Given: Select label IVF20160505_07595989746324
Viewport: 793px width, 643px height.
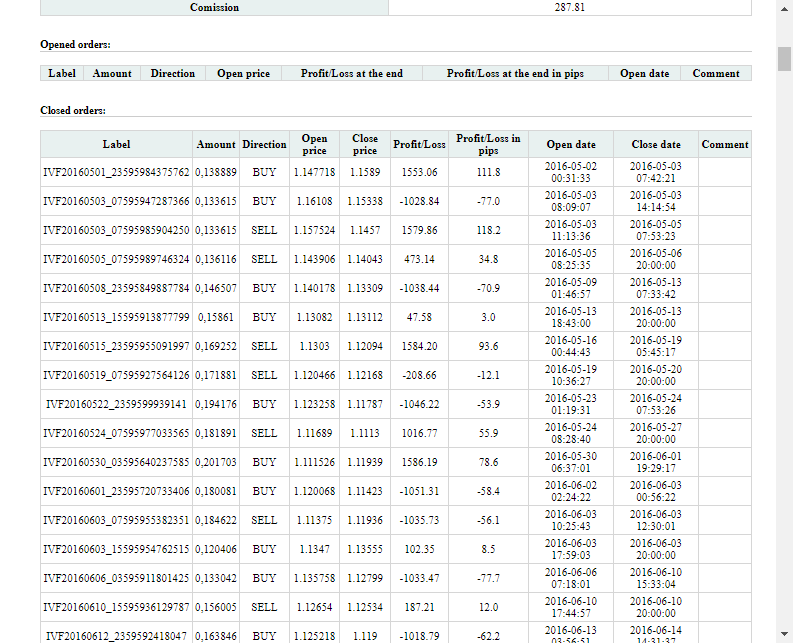Looking at the screenshot, I should [116, 259].
